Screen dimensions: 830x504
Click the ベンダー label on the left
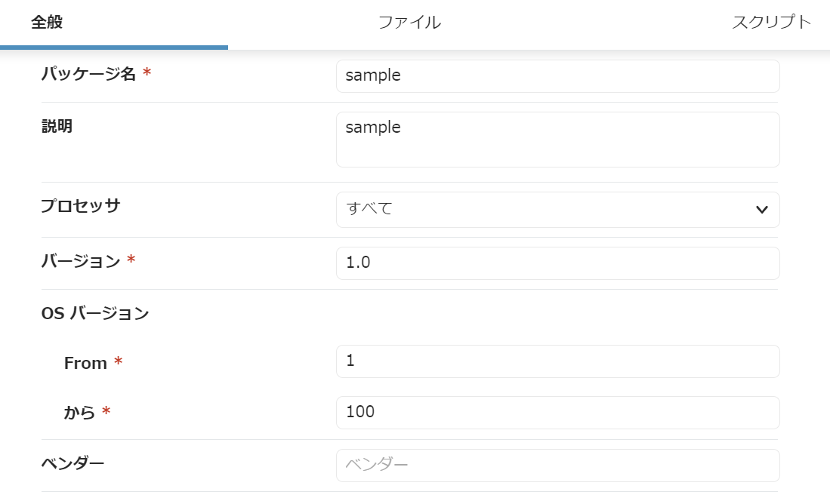pos(73,463)
